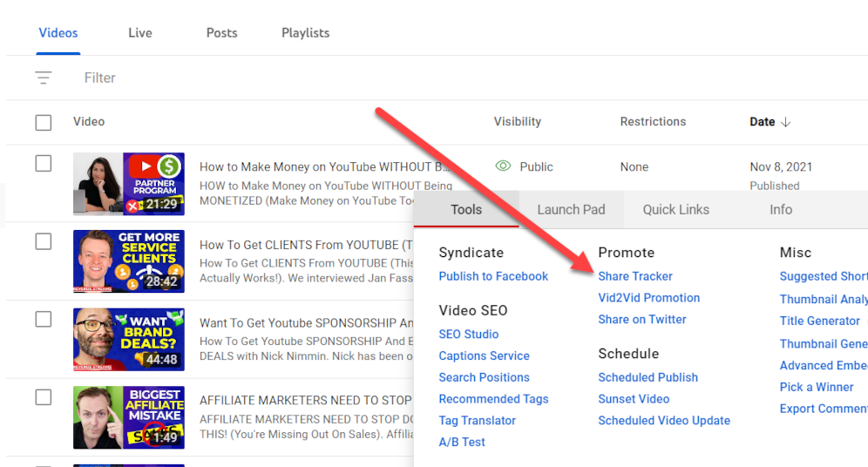Viewport: 868px width, 467px height.
Task: Switch to Quick Links tab
Action: [675, 209]
